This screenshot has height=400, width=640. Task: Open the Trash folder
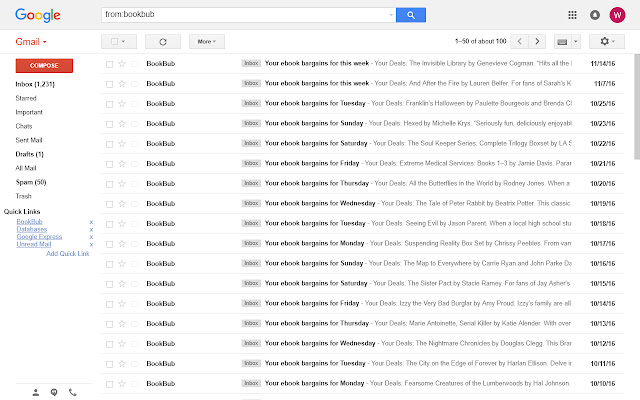click(23, 196)
